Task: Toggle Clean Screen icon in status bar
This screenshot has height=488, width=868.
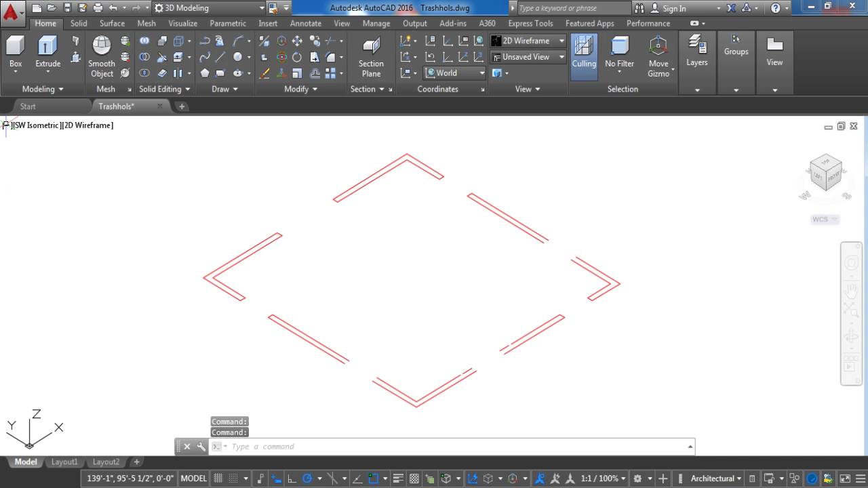Action: [845, 479]
